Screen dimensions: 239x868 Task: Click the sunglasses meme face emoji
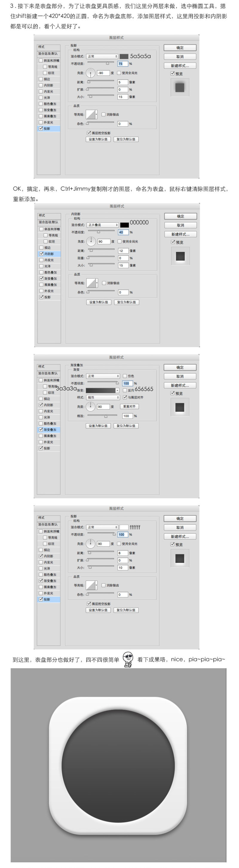coord(128,659)
